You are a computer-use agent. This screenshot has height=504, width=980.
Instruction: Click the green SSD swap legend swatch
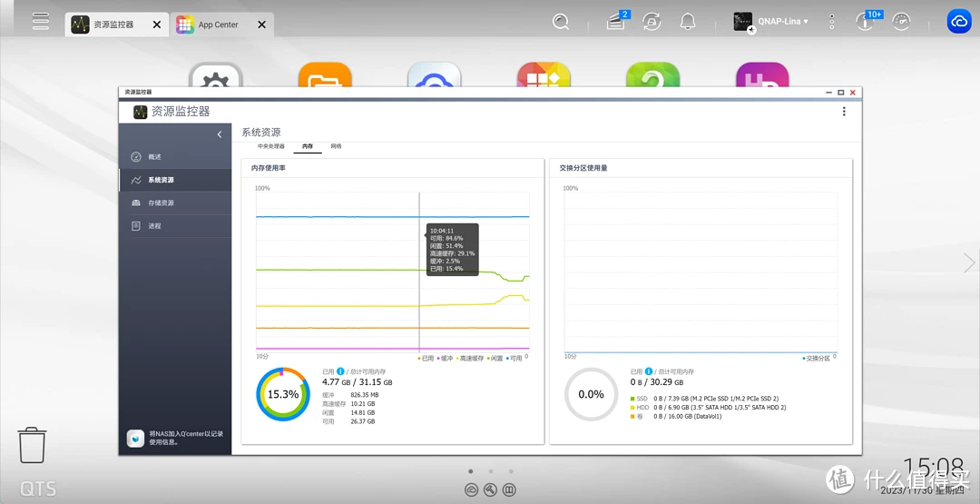(x=632, y=399)
